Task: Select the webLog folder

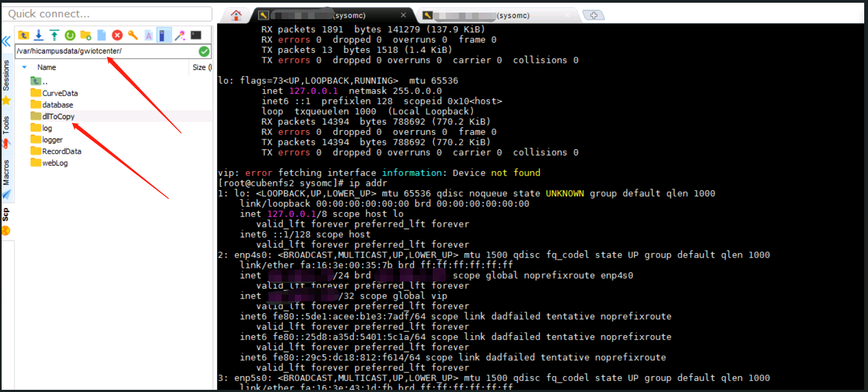Action: tap(49, 163)
